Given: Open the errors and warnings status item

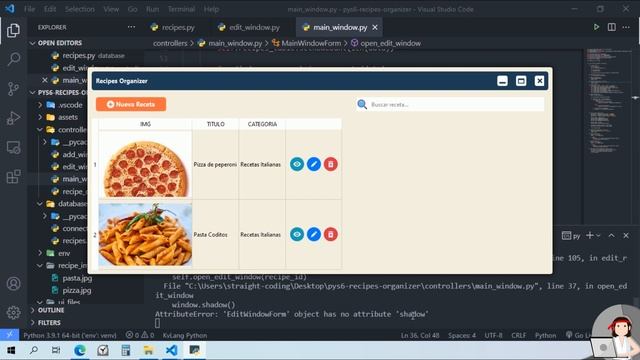Looking at the screenshot, I should click(140, 335).
